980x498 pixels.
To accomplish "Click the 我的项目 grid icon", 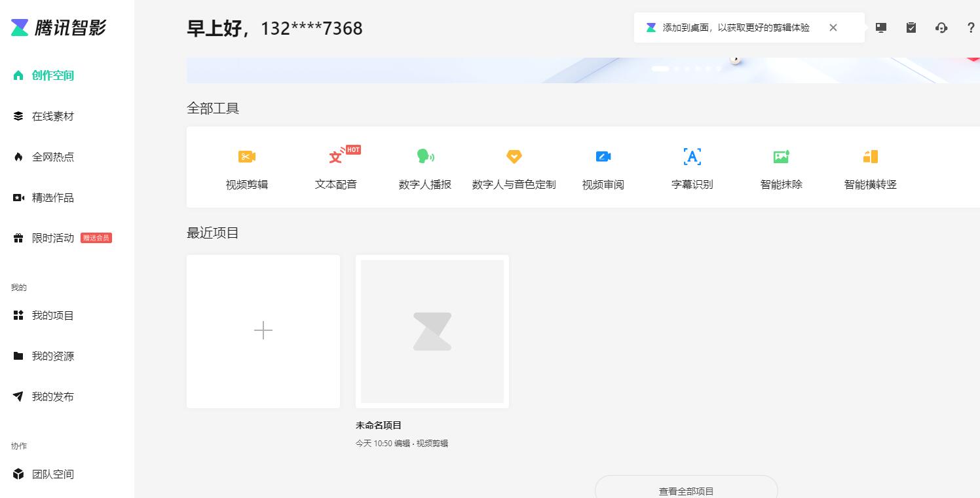I will [x=18, y=315].
